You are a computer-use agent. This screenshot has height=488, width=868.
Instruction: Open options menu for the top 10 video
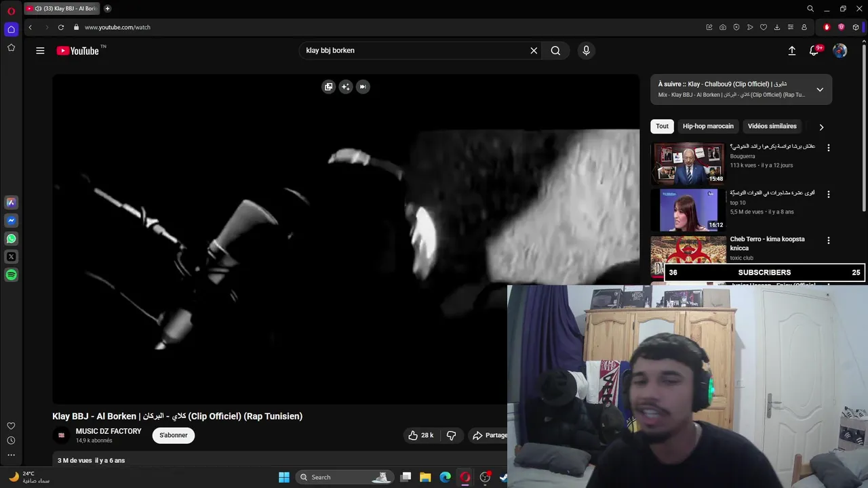[x=828, y=194]
